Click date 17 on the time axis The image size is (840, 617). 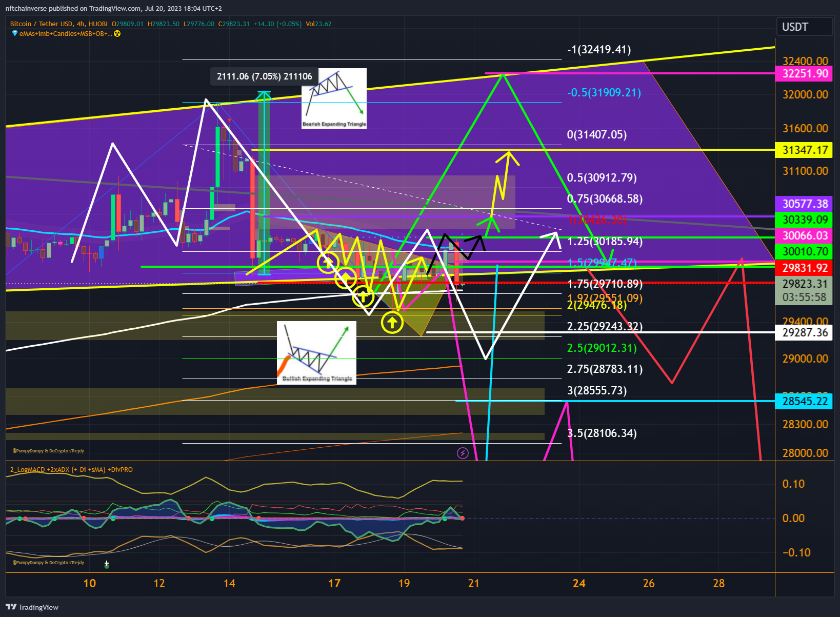click(x=334, y=583)
